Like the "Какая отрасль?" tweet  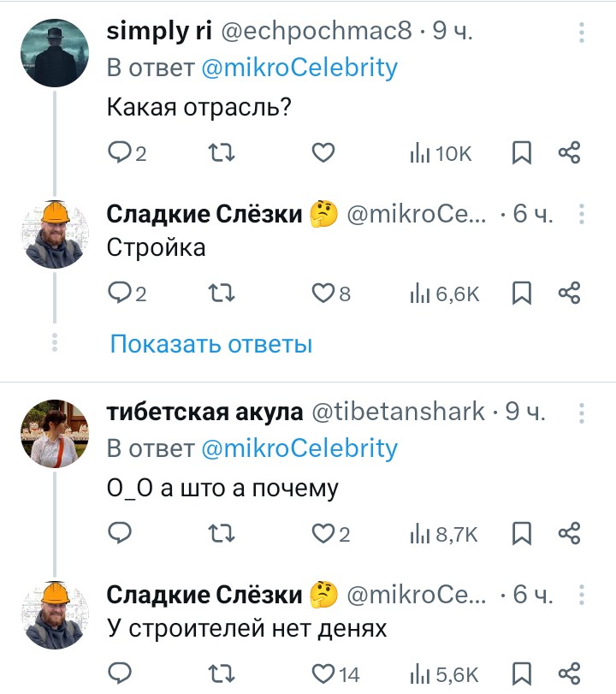click(x=322, y=153)
